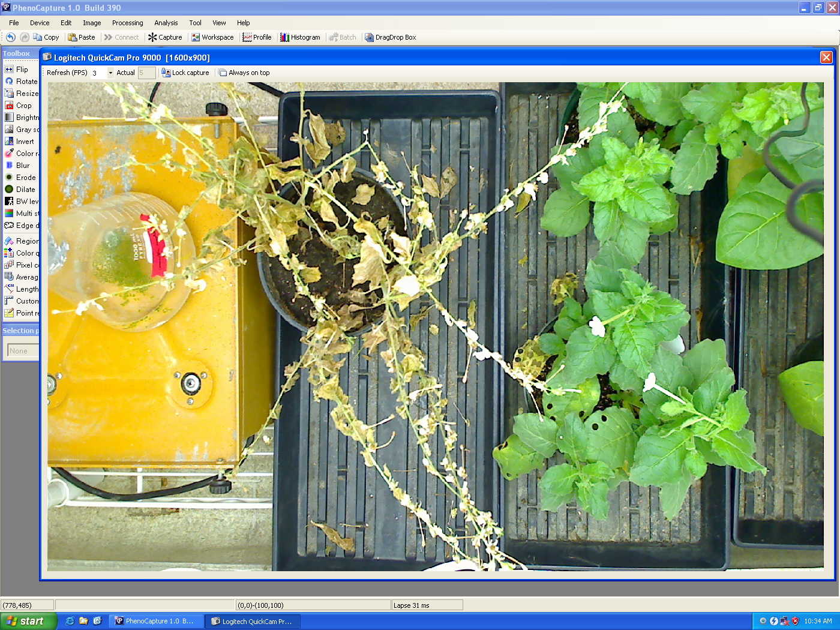
Task: Open the Histogram from the toolbar
Action: click(300, 37)
